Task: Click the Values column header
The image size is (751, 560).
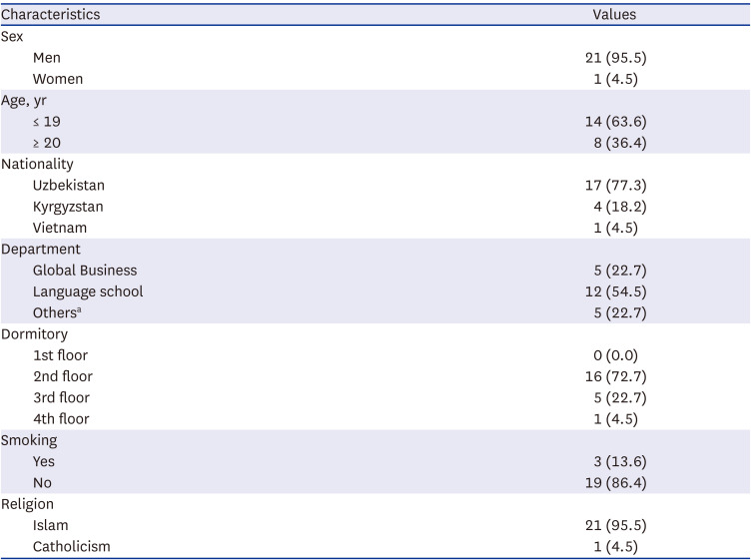Action: coord(614,15)
